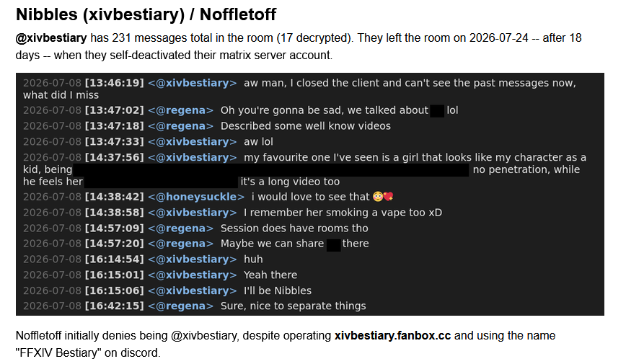Image resolution: width=626 pixels, height=364 pixels.
Task: Click the xivbestiary.fanbox.cc bold link text
Action: pos(392,336)
